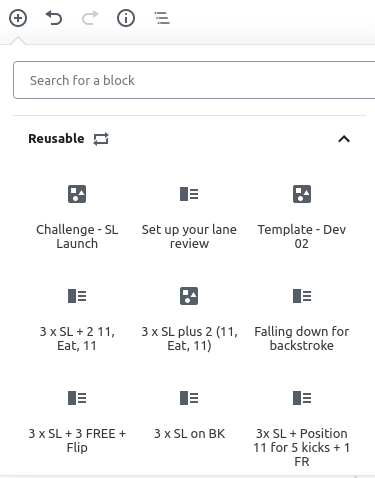Click the Template - Dev 02 label text
The image size is (375, 478).
point(302,236)
